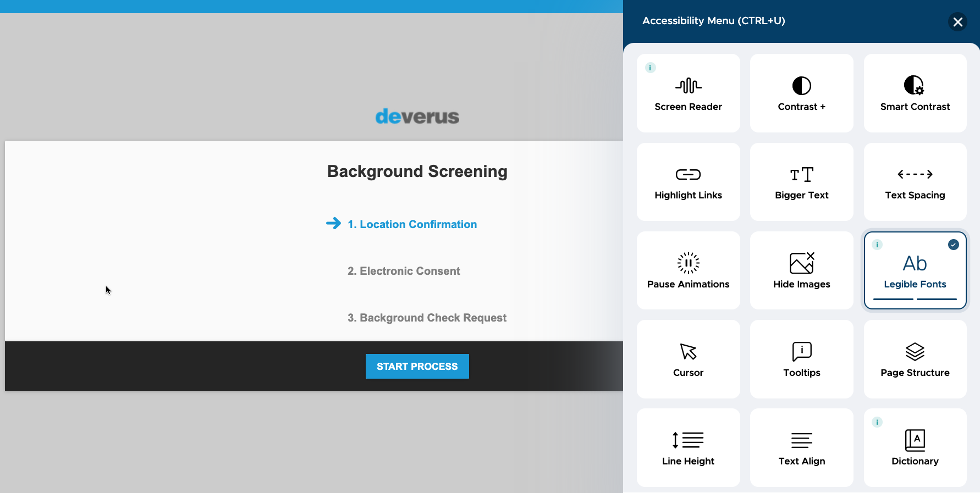The image size is (980, 493).
Task: Activate Smart Contrast tile
Action: (x=915, y=93)
